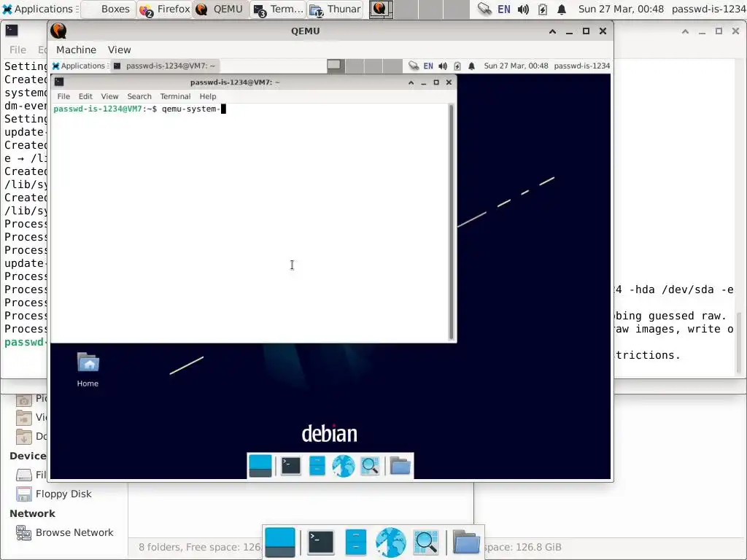Click the guest terminal vertical scrollbar
Image resolution: width=747 pixels, height=560 pixels.
coord(451,222)
